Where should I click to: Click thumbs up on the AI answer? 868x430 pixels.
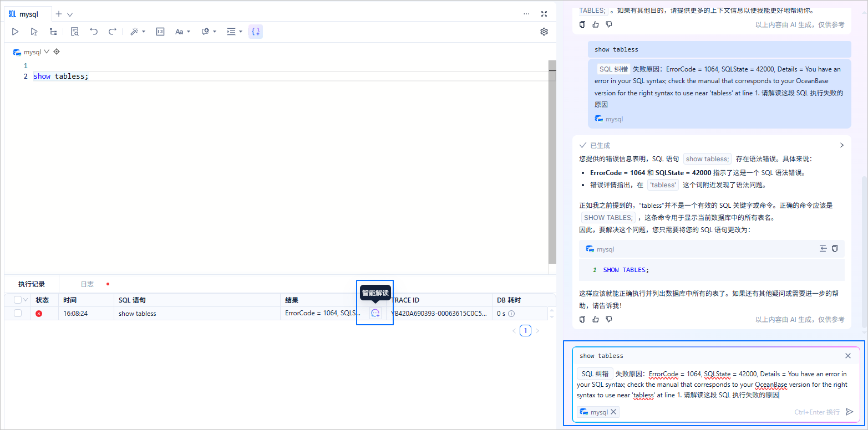coord(596,319)
